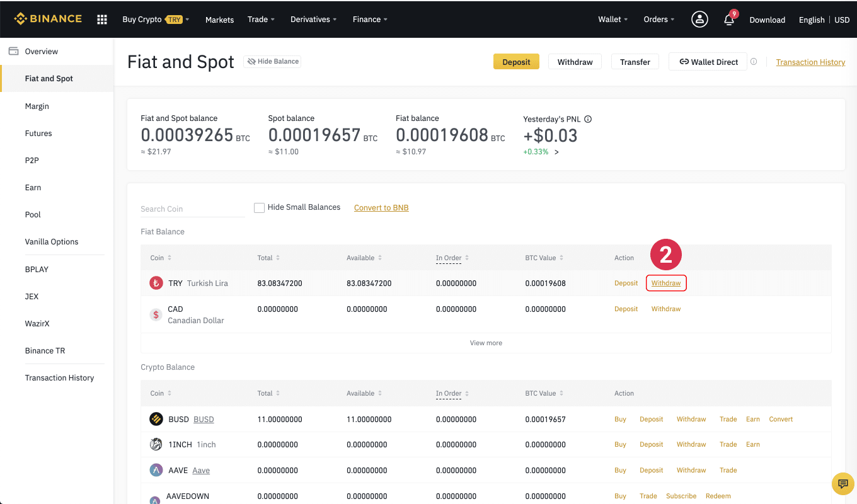Image resolution: width=857 pixels, height=504 pixels.
Task: Open Transaction History in sidebar
Action: click(59, 377)
